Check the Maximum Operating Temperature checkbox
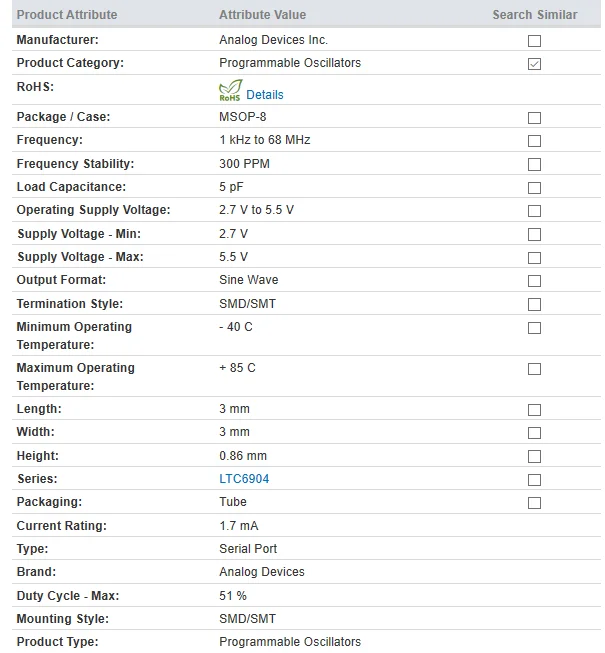This screenshot has width=605, height=653. [x=534, y=369]
